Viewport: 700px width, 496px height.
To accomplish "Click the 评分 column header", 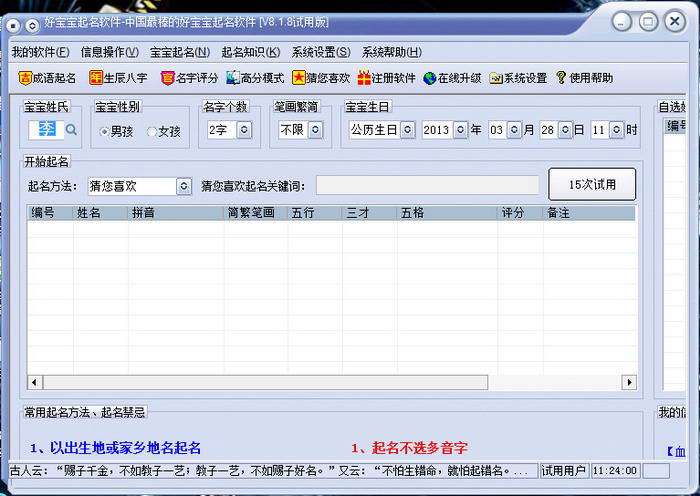I will [521, 213].
